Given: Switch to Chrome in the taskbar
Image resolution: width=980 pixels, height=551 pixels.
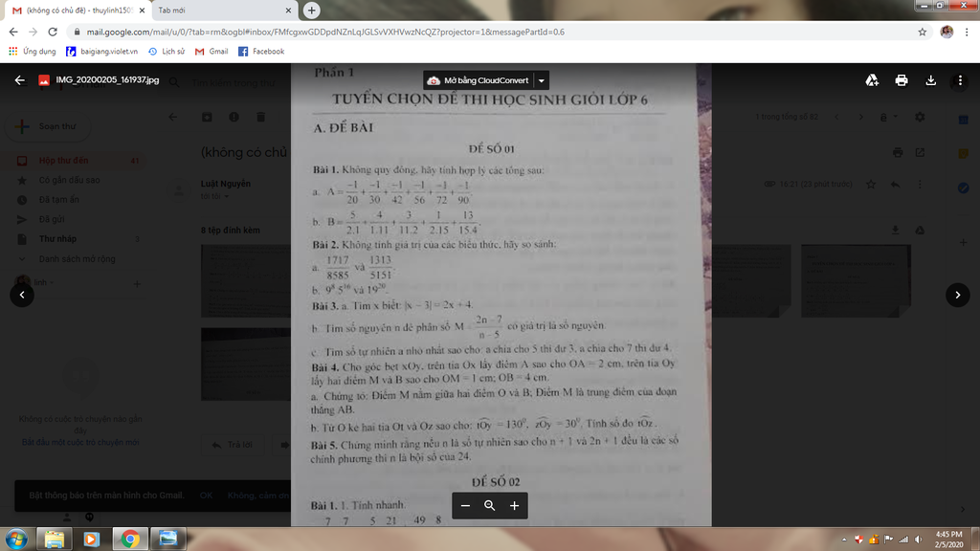Looking at the screenshot, I should [x=130, y=539].
